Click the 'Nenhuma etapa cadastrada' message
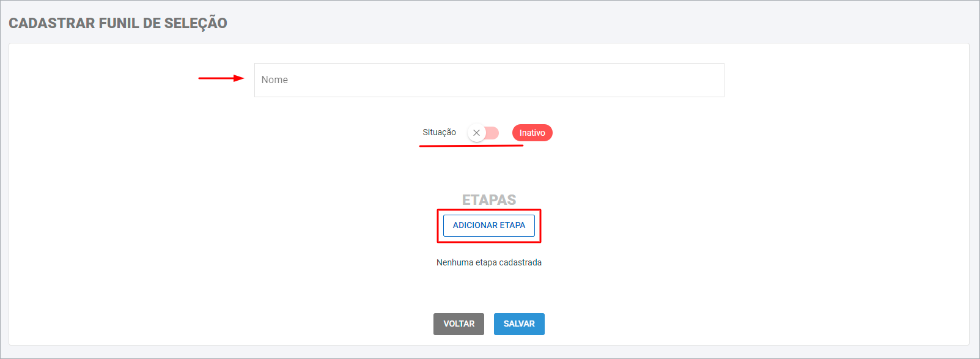 489,262
